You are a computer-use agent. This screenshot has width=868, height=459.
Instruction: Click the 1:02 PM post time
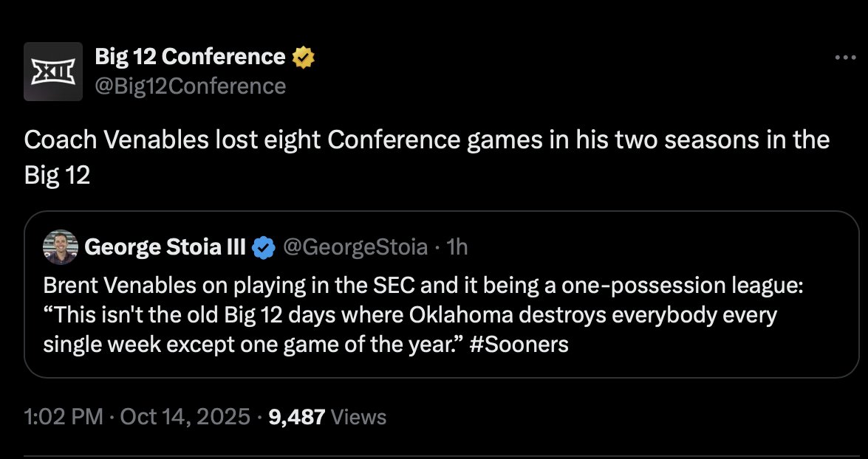63,417
